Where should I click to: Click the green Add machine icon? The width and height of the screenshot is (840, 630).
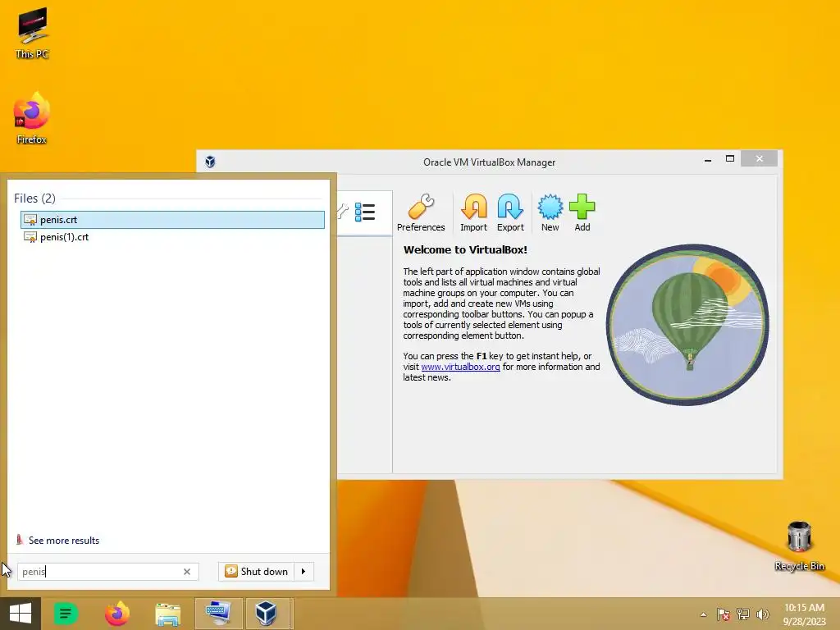[582, 212]
